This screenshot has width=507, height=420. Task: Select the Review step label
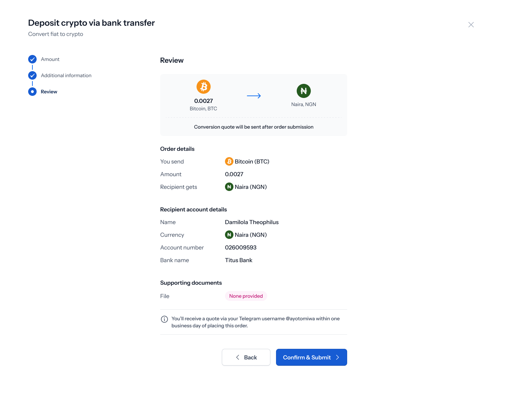point(49,92)
